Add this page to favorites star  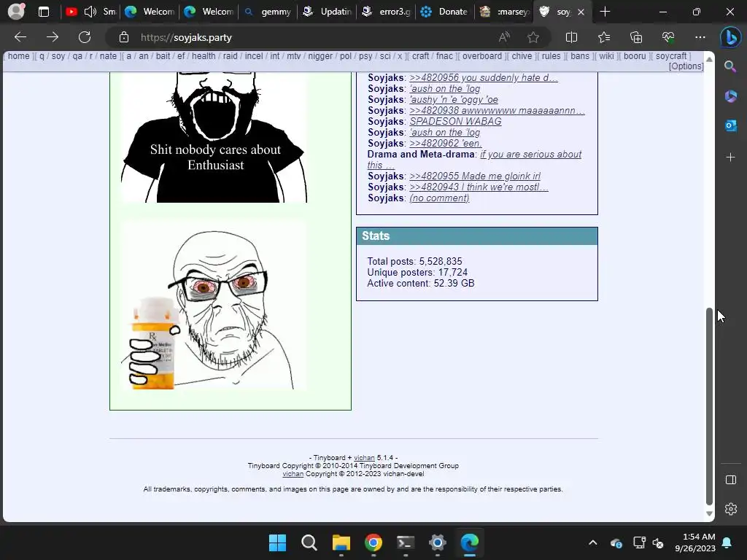coord(533,37)
